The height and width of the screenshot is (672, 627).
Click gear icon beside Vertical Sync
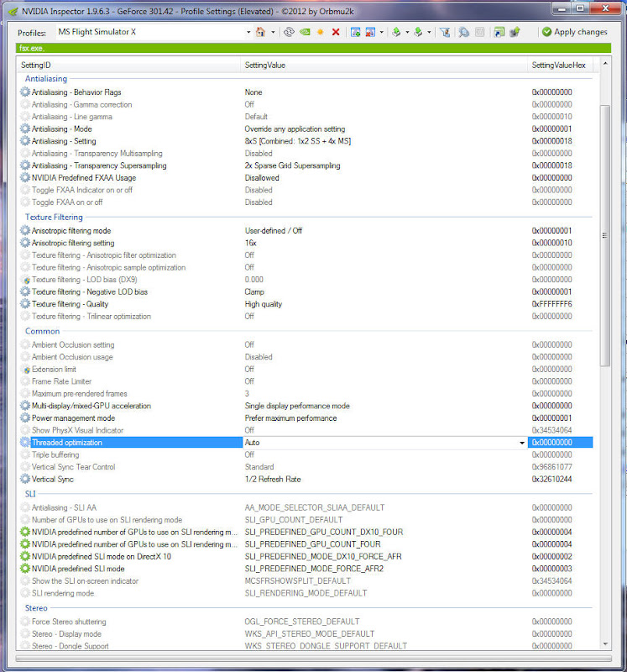click(x=25, y=479)
